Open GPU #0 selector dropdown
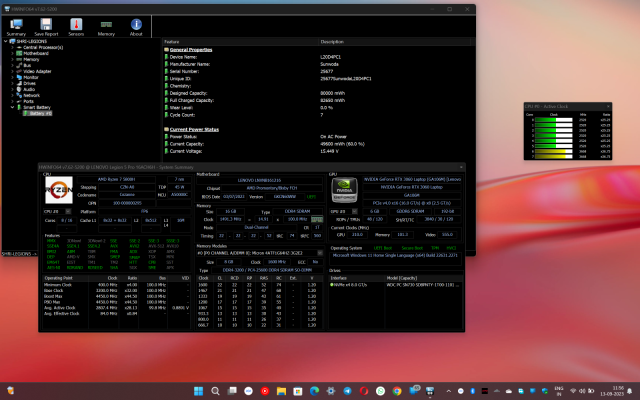This screenshot has width=640, height=400. point(354,211)
